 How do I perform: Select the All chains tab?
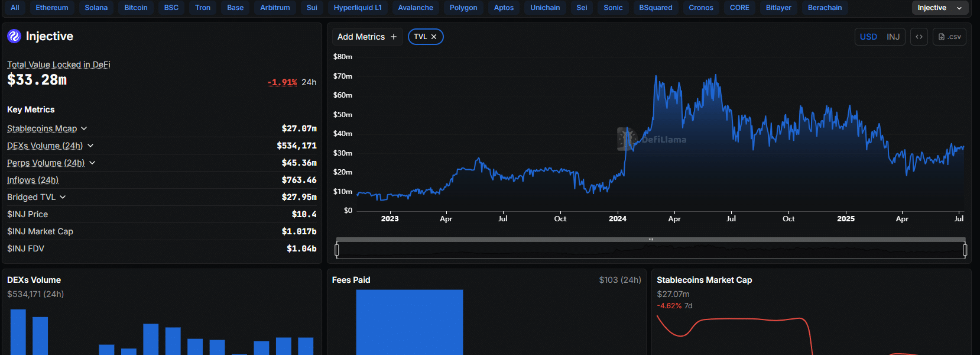click(x=15, y=8)
